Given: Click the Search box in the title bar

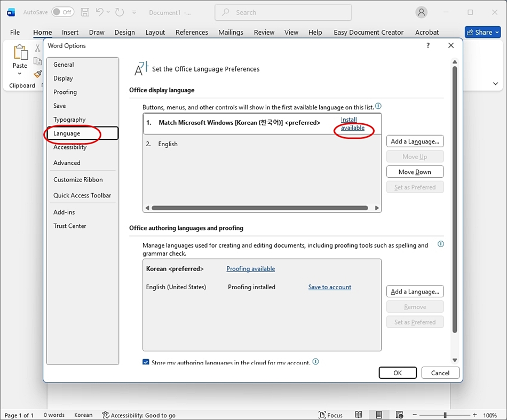Looking at the screenshot, I should [283, 12].
